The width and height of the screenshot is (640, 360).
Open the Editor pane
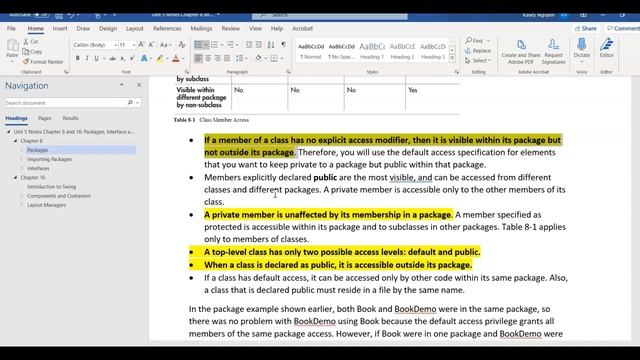607,48
